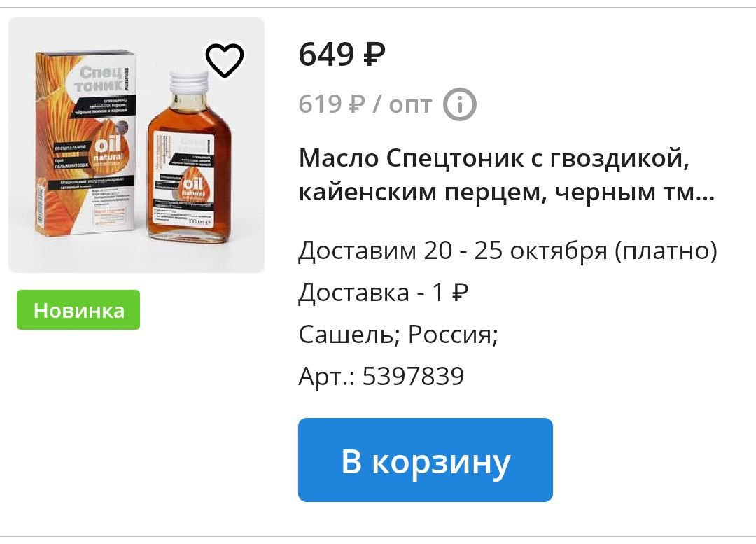Click the oil bottle in product photo
Viewport: 756px width, 544px height.
tap(189, 157)
